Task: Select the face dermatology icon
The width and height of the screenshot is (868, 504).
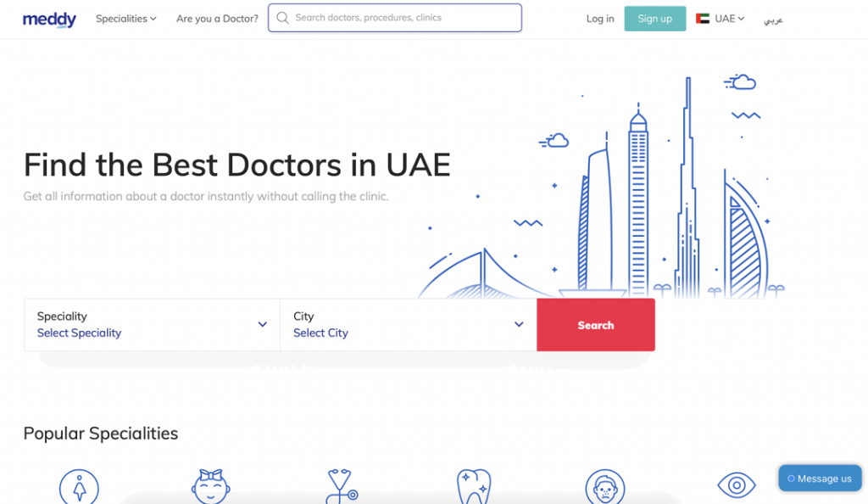Action: [605, 487]
